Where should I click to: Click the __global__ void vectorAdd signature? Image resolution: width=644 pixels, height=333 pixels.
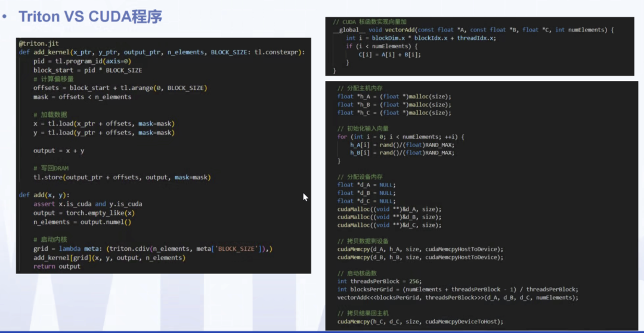(472, 30)
